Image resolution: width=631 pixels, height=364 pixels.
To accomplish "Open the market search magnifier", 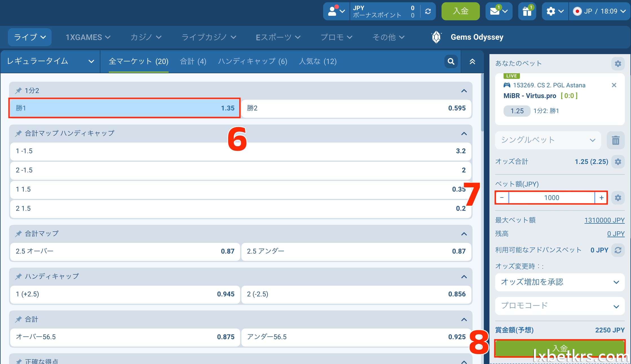I will 451,61.
